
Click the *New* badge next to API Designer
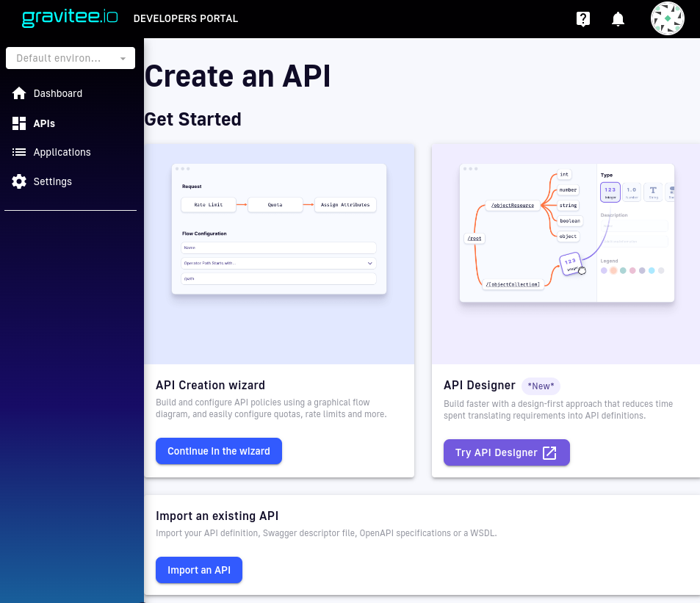click(x=541, y=386)
